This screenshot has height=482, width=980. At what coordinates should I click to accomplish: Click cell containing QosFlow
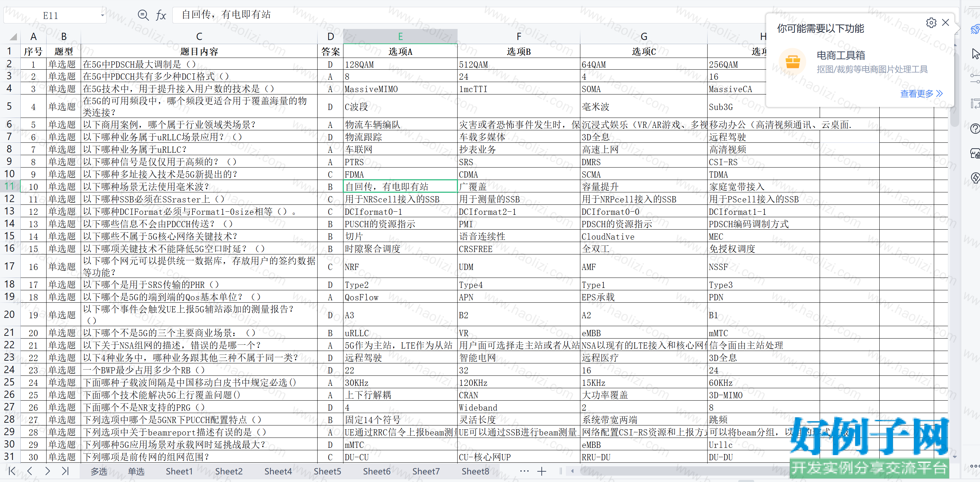click(400, 297)
